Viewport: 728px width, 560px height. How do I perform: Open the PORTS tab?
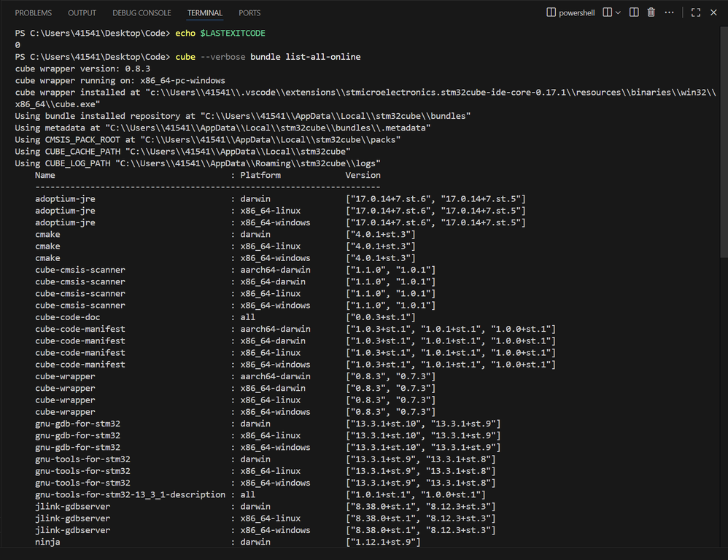click(x=249, y=13)
